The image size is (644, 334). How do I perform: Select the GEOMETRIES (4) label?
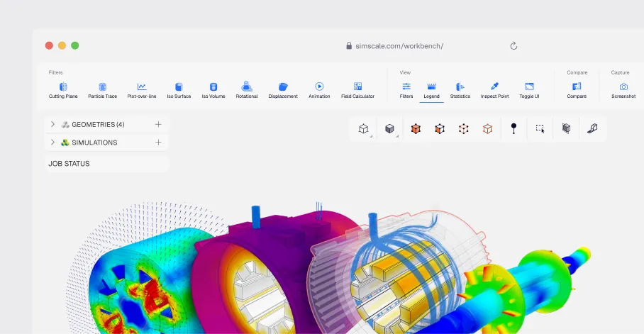click(98, 124)
